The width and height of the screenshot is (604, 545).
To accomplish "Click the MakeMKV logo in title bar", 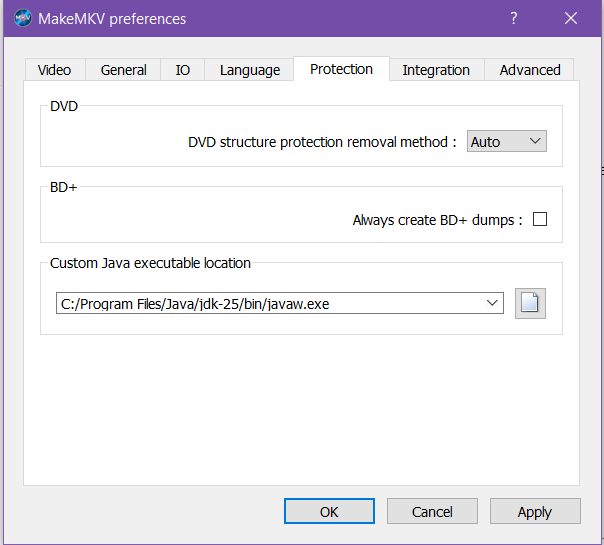I will pos(23,18).
